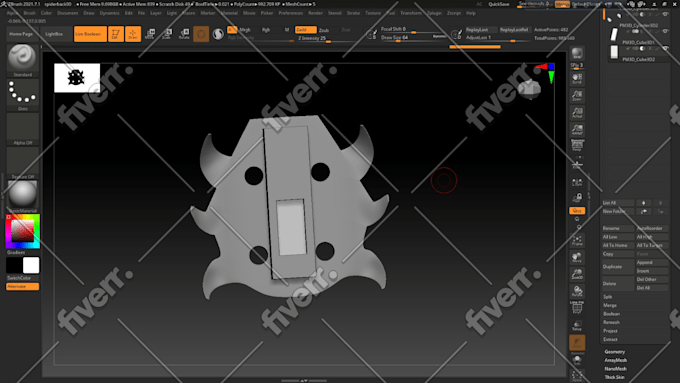Viewport: 680px width, 383px height.
Task: Select the Scale gizmo tool
Action: pos(167,34)
